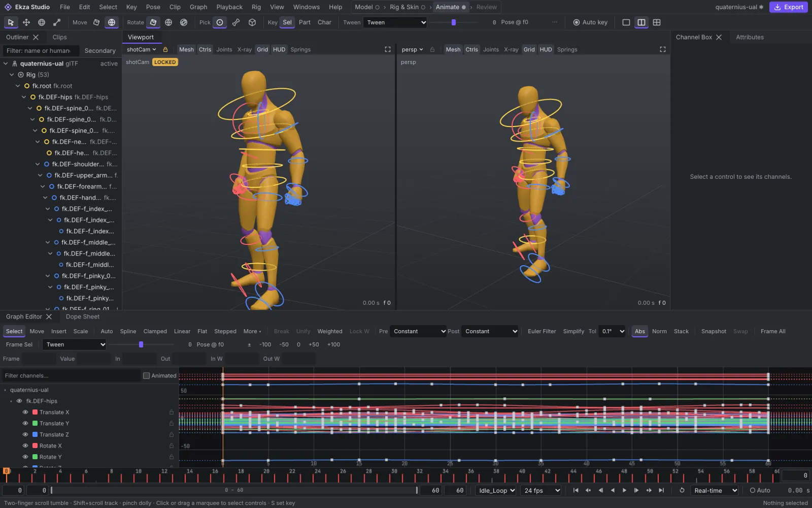Unlock the shotCam camera lock icon
The image size is (812, 508).
[165, 49]
